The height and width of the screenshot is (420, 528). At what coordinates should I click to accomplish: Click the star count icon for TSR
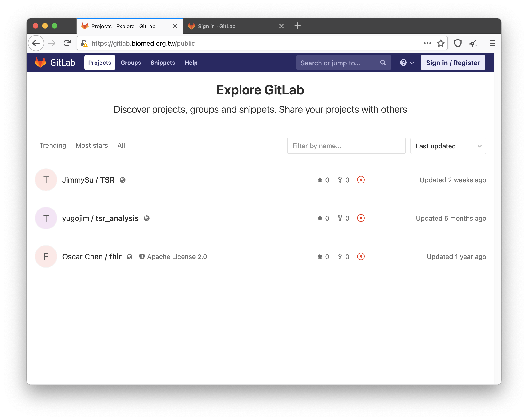(320, 180)
